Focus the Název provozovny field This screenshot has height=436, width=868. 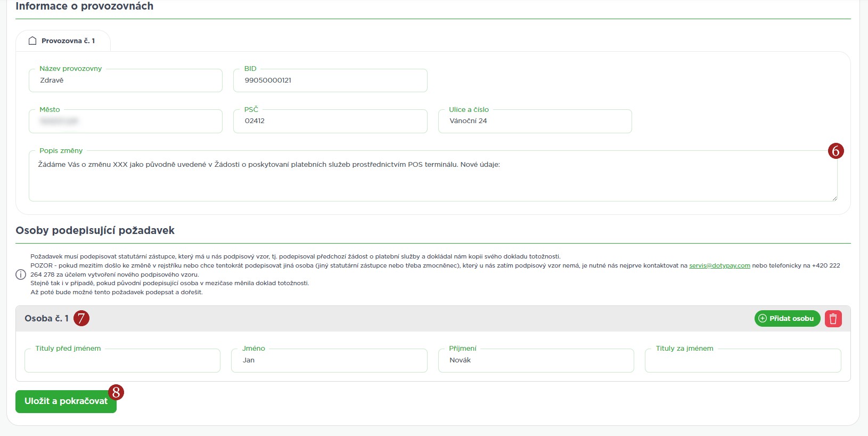pos(125,80)
